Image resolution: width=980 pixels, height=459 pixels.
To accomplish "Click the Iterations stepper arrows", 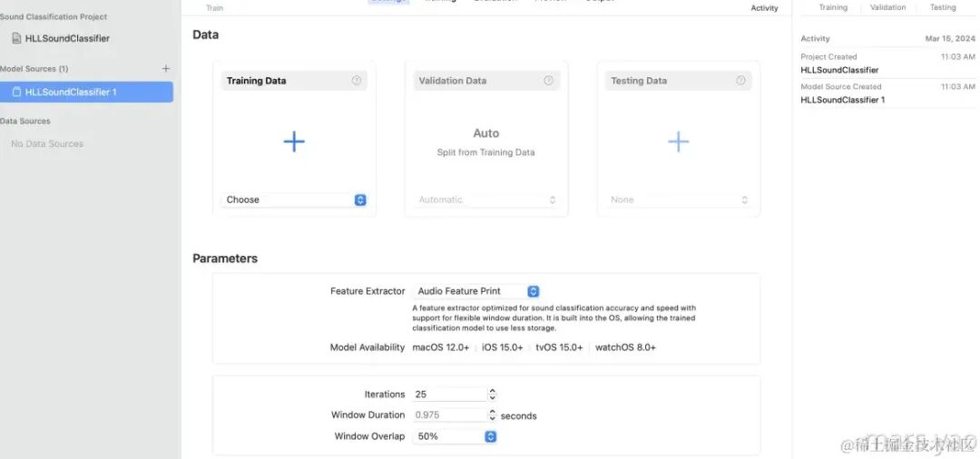I will click(493, 394).
